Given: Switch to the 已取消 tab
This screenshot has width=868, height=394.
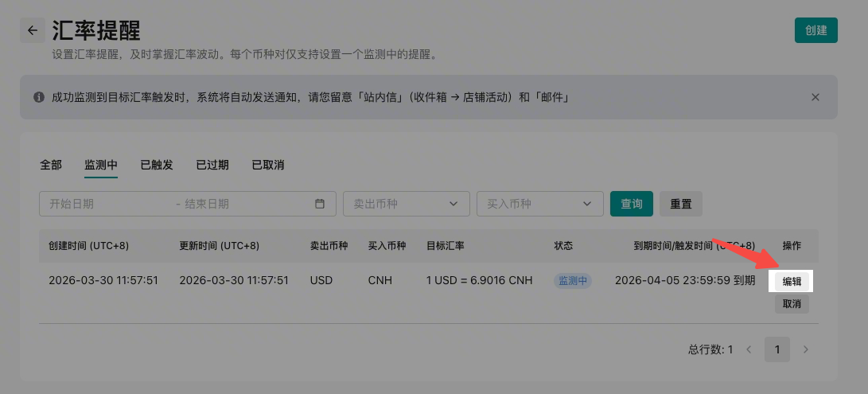Looking at the screenshot, I should (268, 165).
